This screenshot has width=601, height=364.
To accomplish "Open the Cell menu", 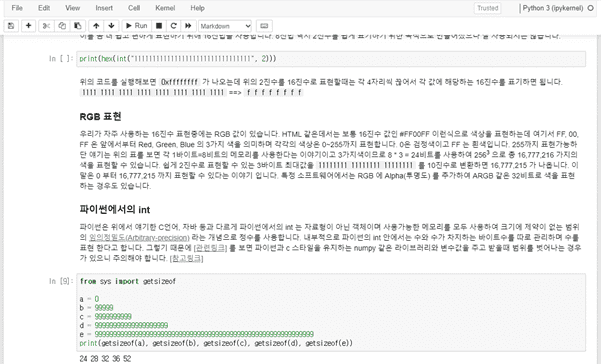I will tap(134, 8).
